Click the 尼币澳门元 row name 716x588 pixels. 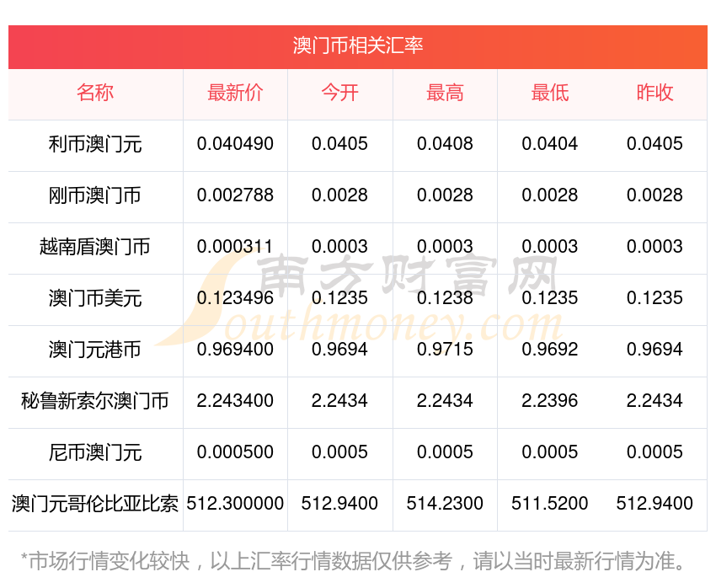tap(95, 452)
